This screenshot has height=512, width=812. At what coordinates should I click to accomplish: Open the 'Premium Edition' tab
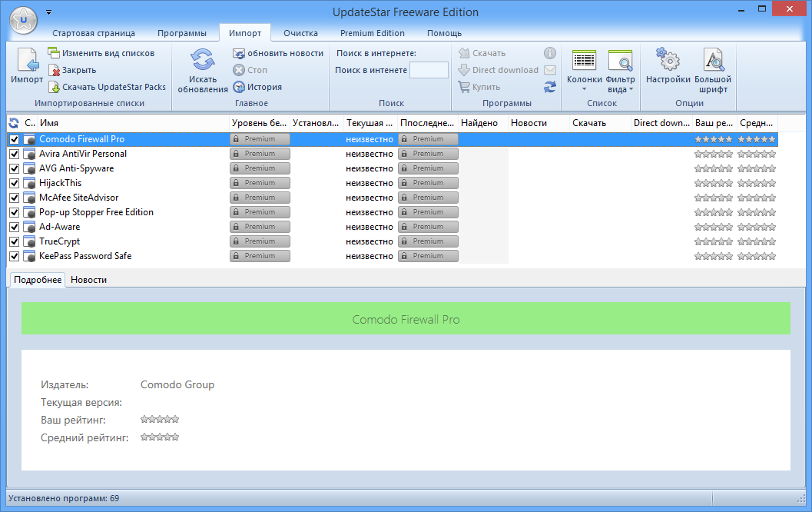tap(373, 33)
